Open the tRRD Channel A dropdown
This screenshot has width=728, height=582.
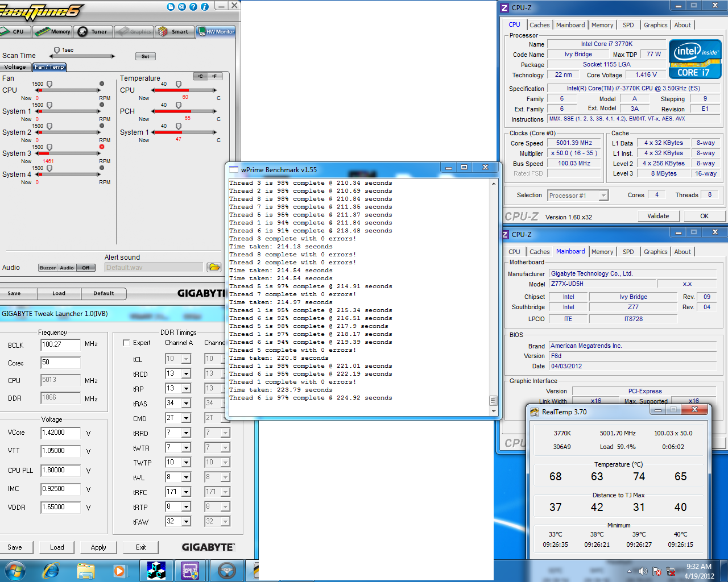click(186, 433)
